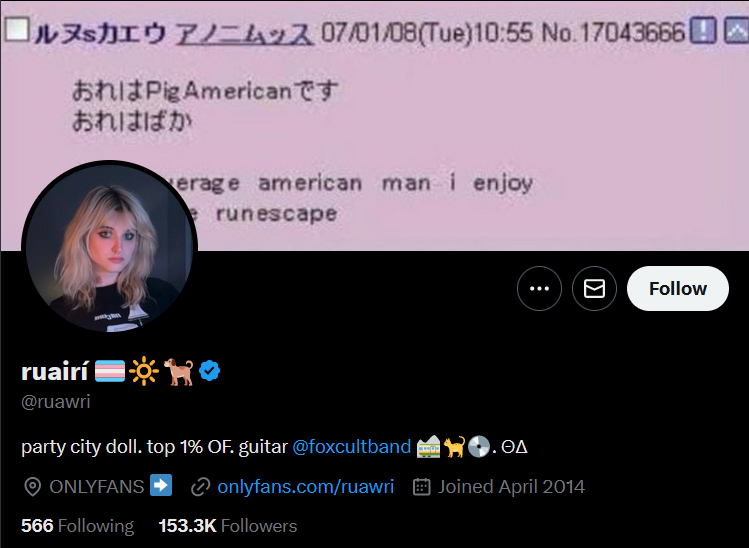This screenshot has width=749, height=548.
Task: Click the chain link icon beside the URL
Action: (200, 487)
